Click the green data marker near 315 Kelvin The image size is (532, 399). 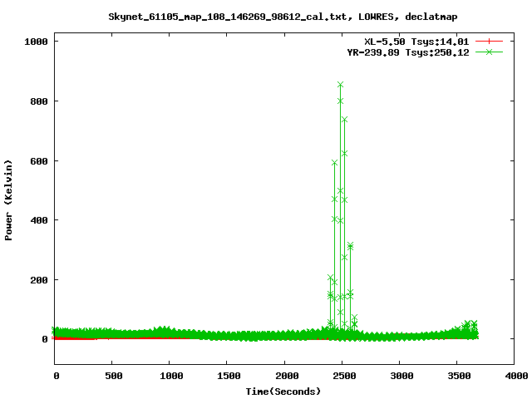coord(350,246)
